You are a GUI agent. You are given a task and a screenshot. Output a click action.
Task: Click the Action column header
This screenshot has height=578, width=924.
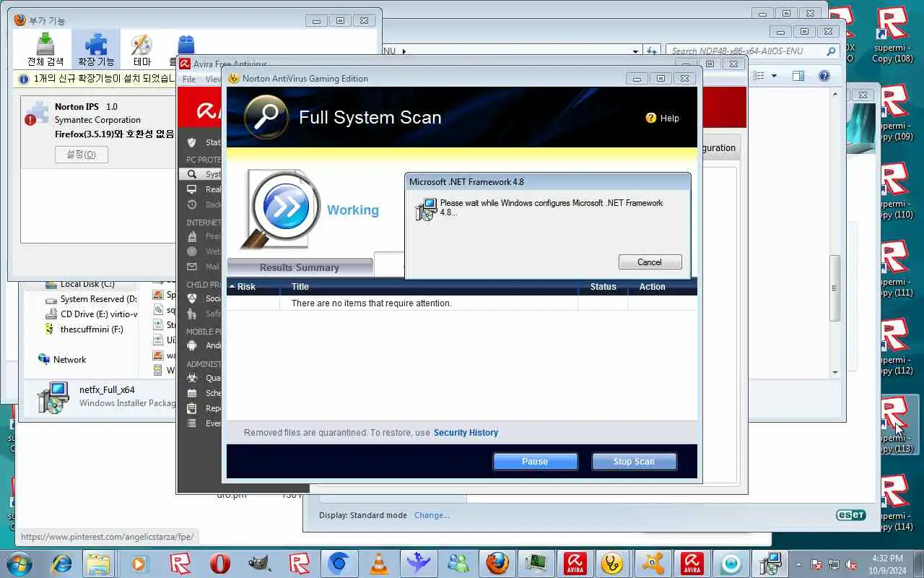652,287
